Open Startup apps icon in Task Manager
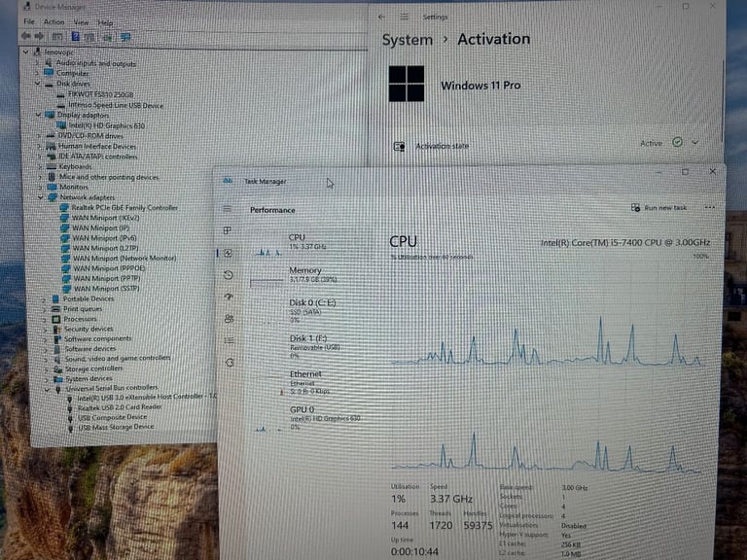 click(x=229, y=297)
